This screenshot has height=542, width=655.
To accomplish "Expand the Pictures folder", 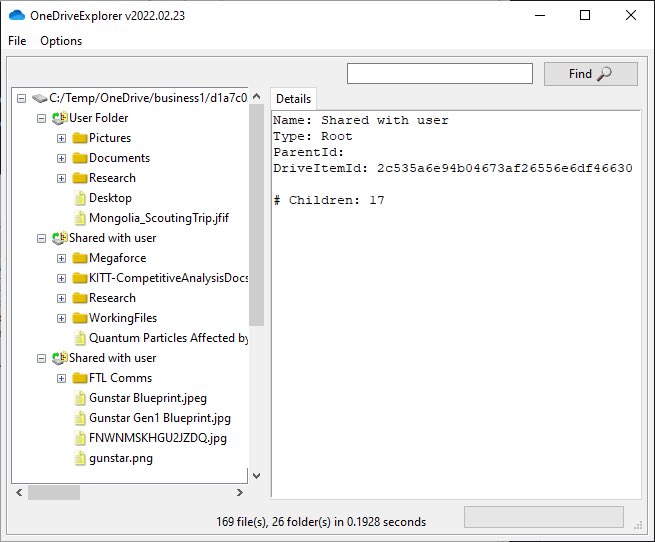I will click(61, 138).
